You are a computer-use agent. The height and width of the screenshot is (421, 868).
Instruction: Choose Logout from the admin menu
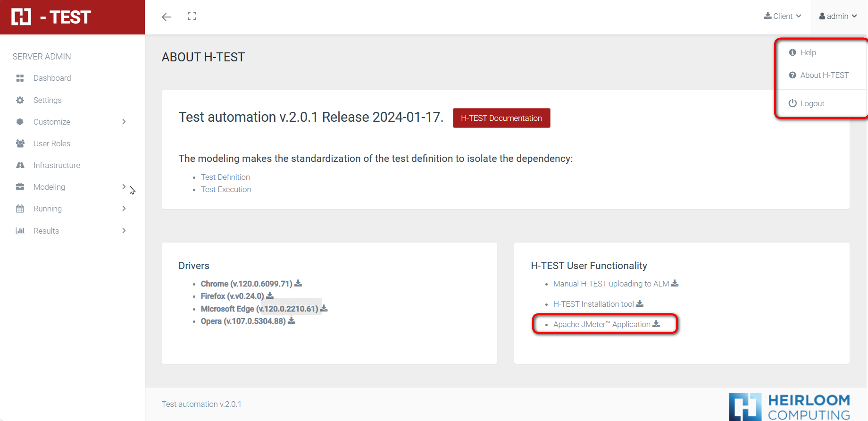point(812,103)
